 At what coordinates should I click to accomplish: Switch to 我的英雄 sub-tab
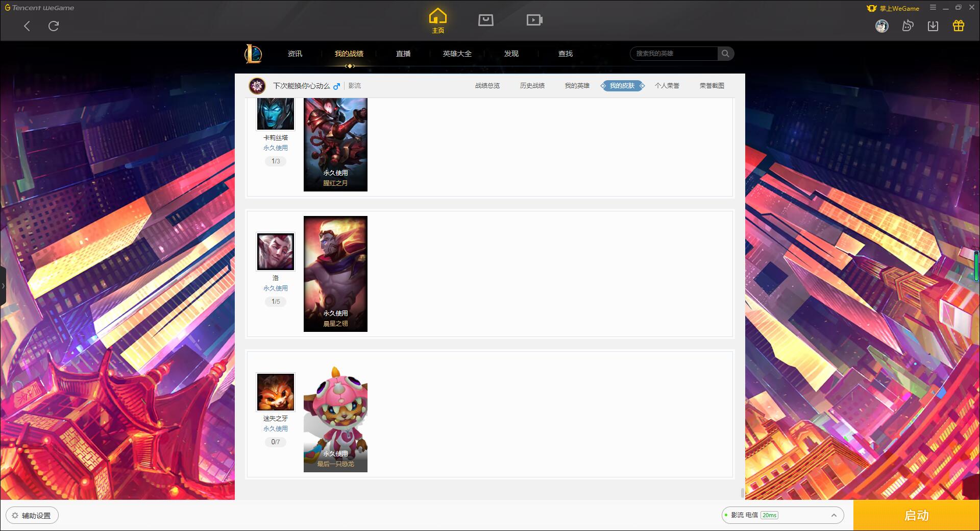(577, 86)
